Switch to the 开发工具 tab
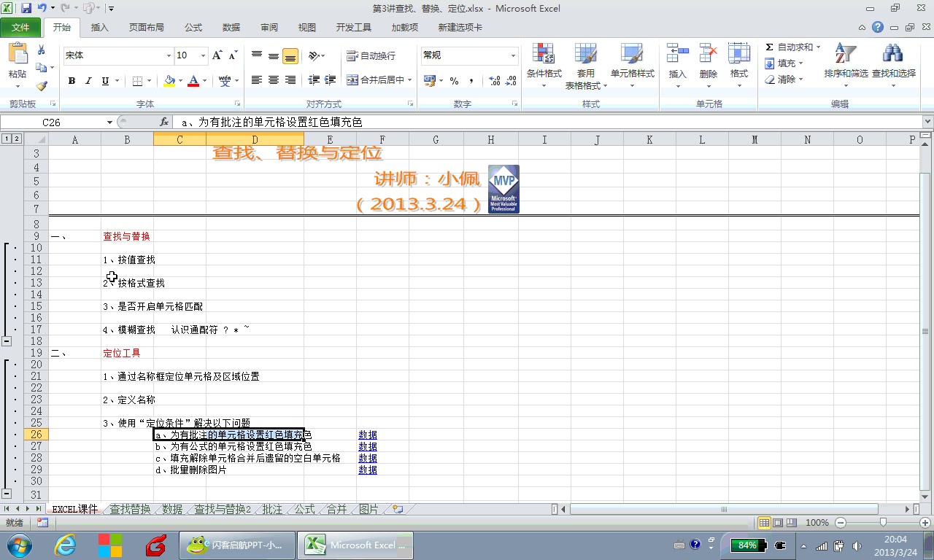The height and width of the screenshot is (560, 934). click(354, 28)
